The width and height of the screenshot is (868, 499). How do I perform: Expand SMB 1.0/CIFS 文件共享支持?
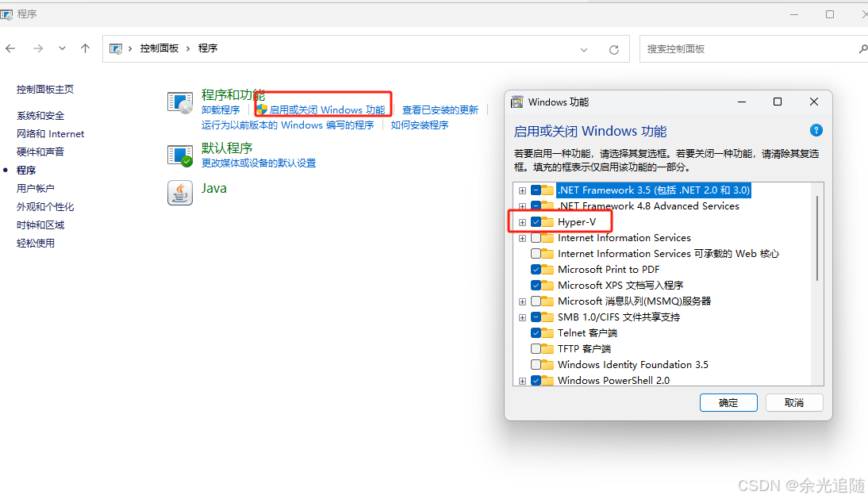tap(522, 317)
